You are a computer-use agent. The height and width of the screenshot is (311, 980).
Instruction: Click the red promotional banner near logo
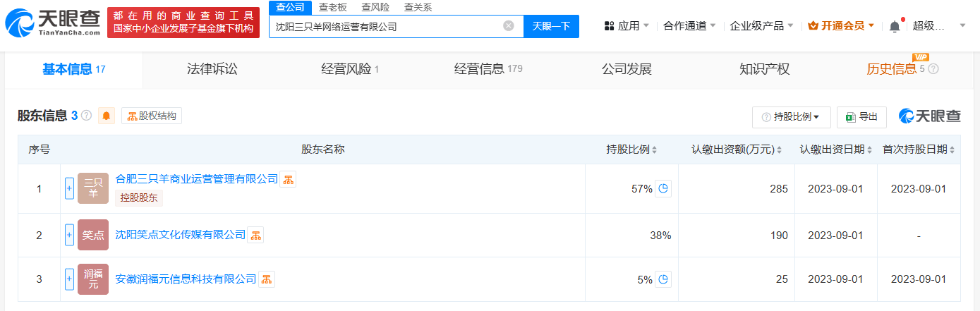point(183,23)
